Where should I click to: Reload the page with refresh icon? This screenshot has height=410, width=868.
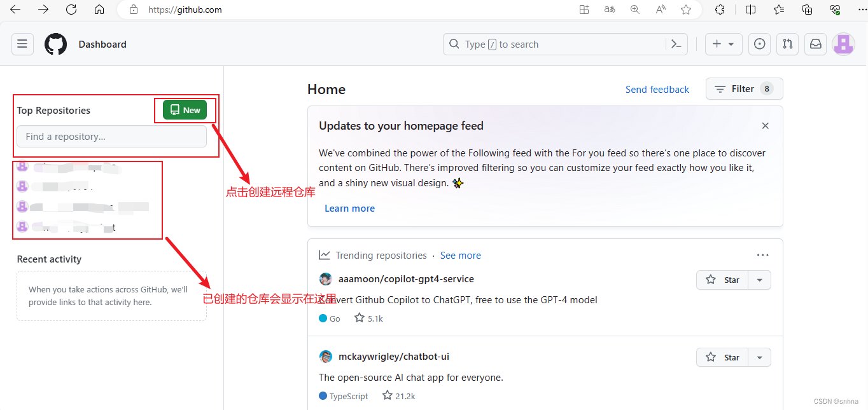click(x=71, y=10)
